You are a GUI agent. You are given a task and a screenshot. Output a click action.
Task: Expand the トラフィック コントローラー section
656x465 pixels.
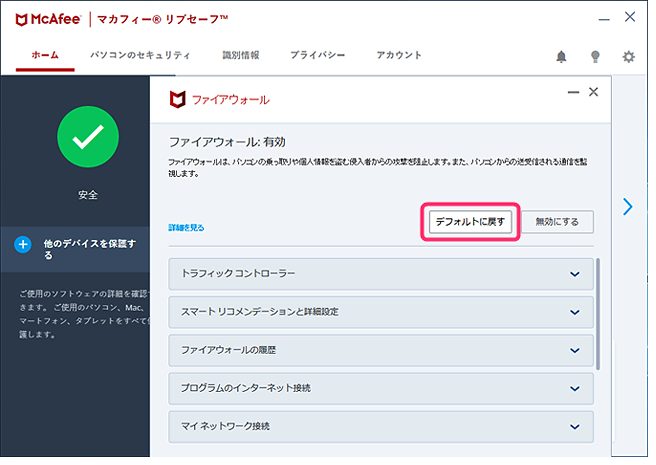tap(381, 274)
